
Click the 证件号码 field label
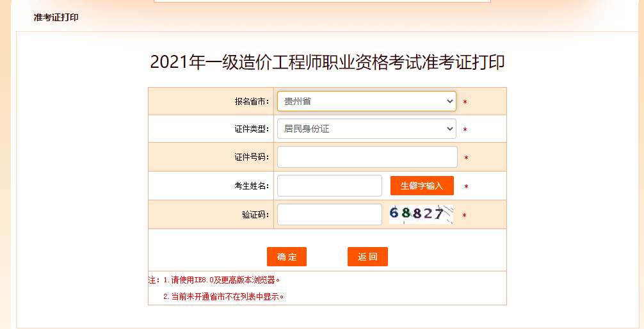pyautogui.click(x=252, y=157)
